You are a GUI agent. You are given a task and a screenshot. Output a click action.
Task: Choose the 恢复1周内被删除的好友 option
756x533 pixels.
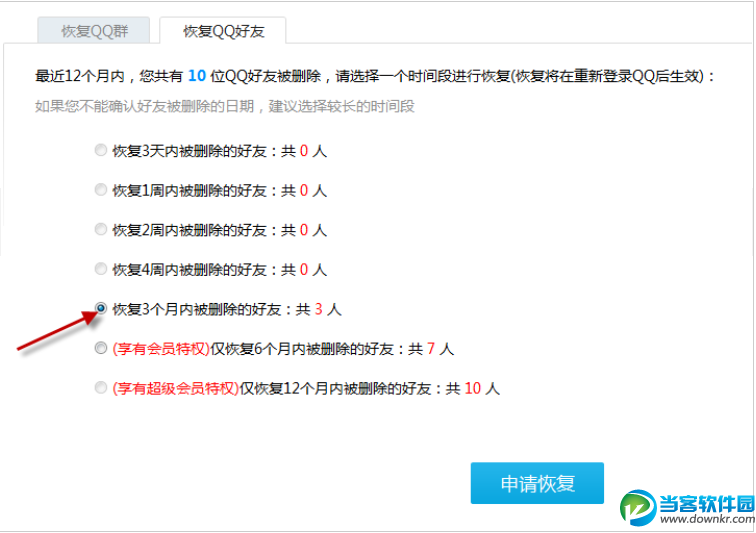pyautogui.click(x=100, y=190)
